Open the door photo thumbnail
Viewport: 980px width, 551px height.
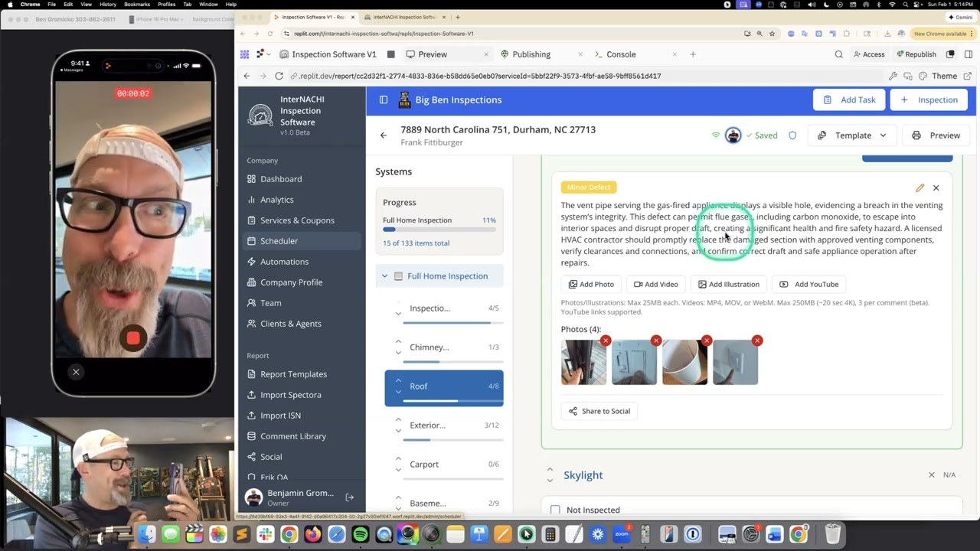pos(583,362)
